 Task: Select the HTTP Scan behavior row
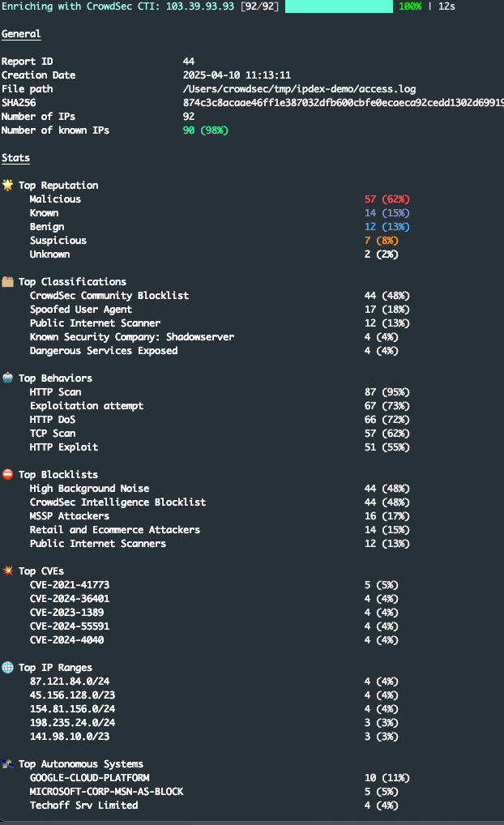(x=55, y=392)
